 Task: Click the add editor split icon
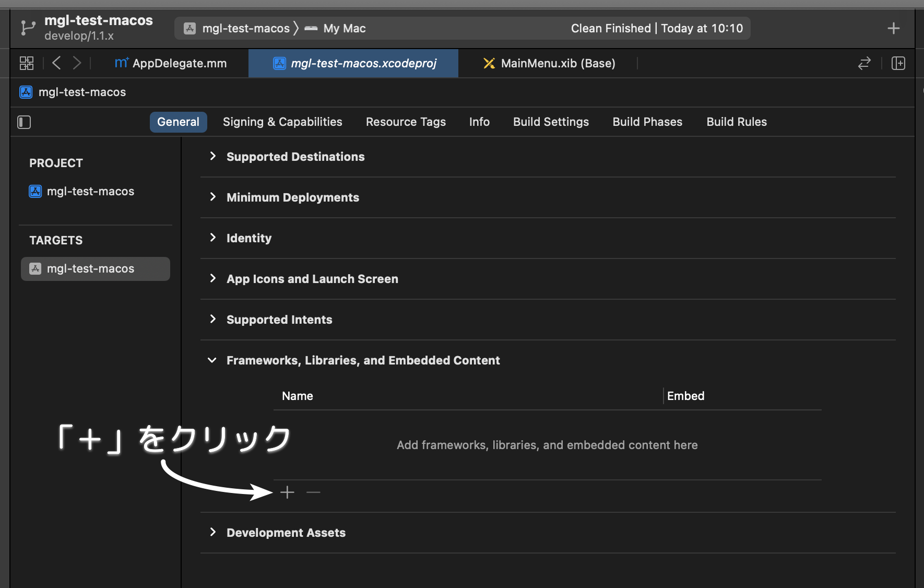[898, 63]
